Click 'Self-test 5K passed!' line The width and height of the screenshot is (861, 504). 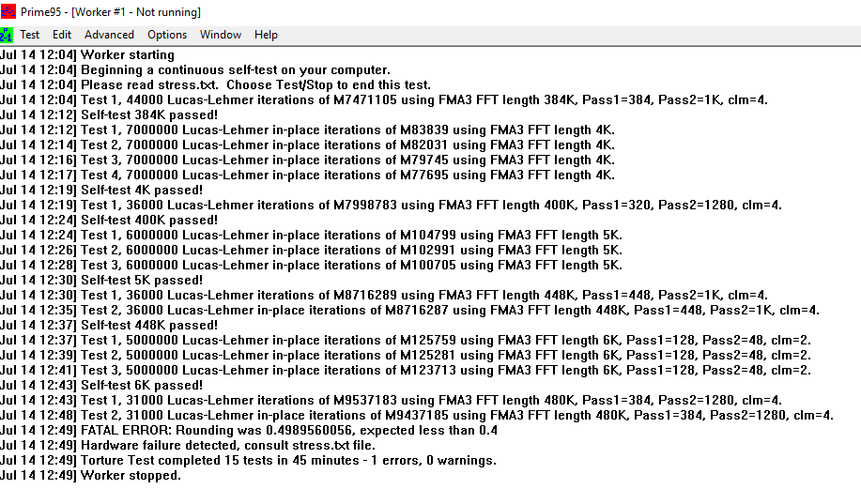(101, 280)
